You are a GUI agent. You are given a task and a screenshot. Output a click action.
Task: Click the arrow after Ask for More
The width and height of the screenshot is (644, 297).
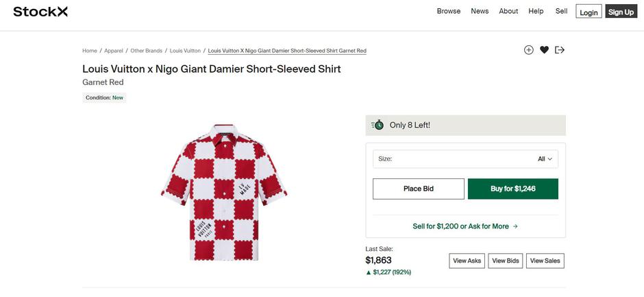515,226
